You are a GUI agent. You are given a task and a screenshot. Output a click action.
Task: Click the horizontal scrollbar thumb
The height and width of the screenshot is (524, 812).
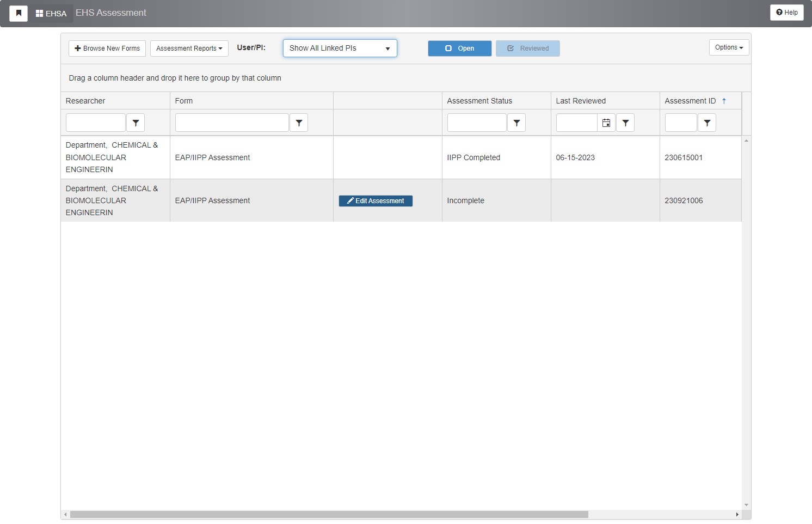pyautogui.click(x=329, y=514)
